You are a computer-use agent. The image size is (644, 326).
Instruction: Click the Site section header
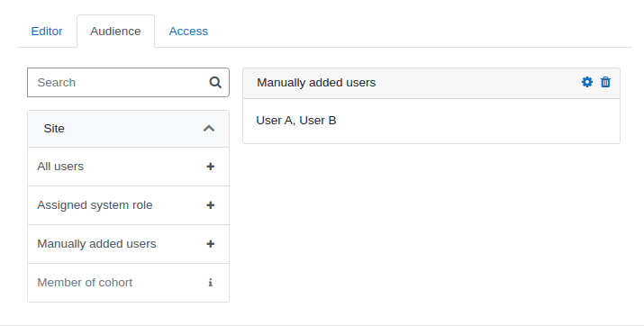[x=128, y=129]
